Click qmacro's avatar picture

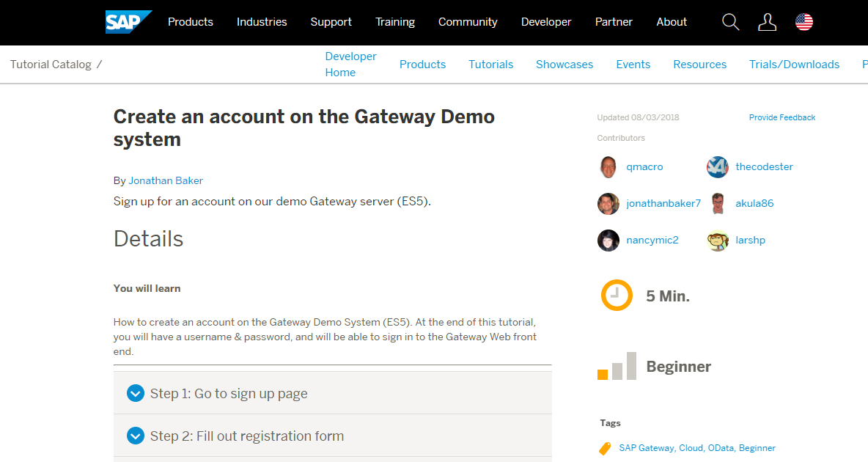click(x=608, y=166)
